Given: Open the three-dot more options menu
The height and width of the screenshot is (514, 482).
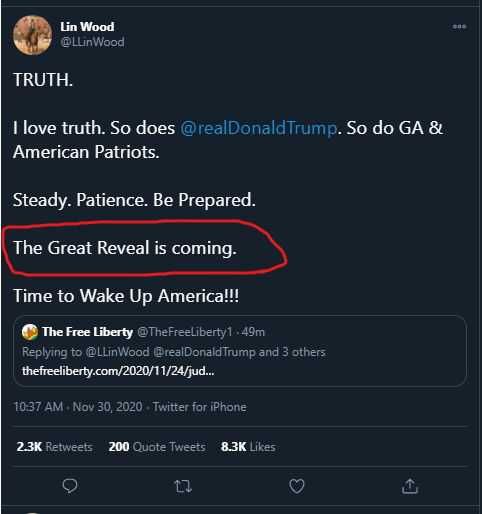Looking at the screenshot, I should [459, 26].
